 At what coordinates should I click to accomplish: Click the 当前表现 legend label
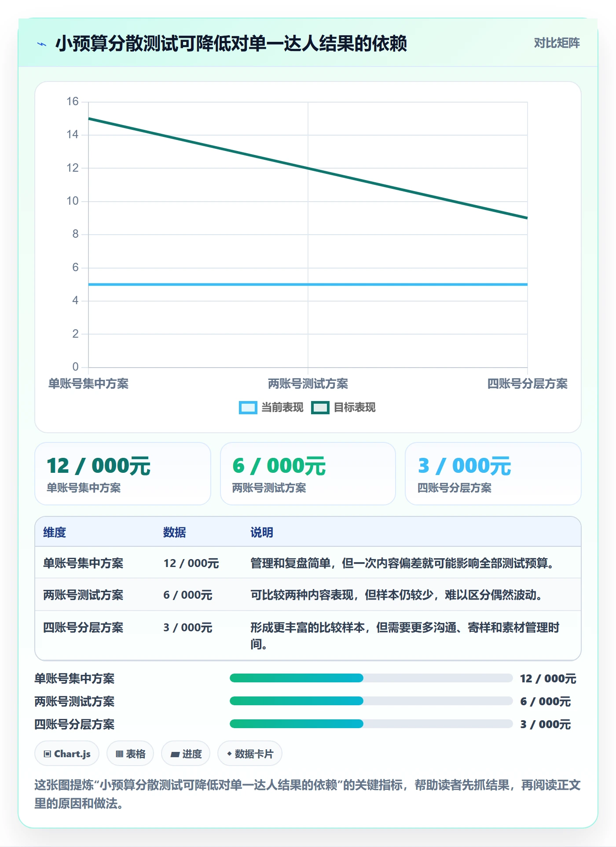pyautogui.click(x=282, y=408)
